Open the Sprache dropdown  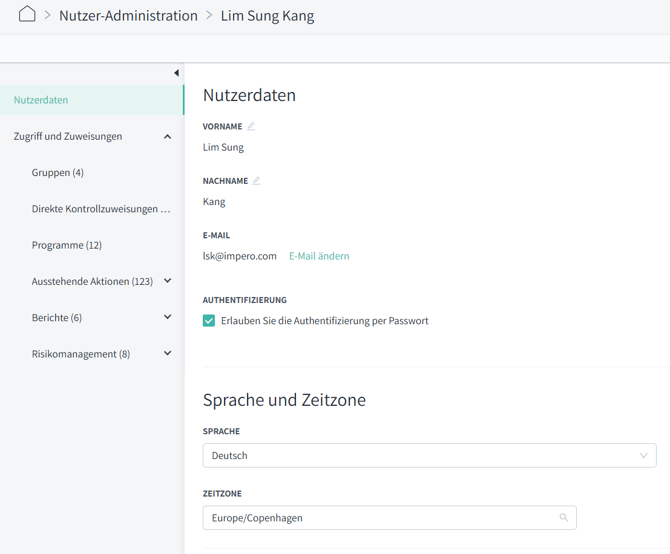(x=429, y=456)
